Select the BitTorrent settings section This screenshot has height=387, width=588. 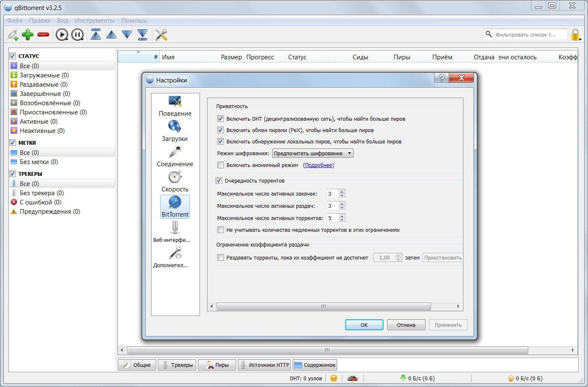point(175,207)
